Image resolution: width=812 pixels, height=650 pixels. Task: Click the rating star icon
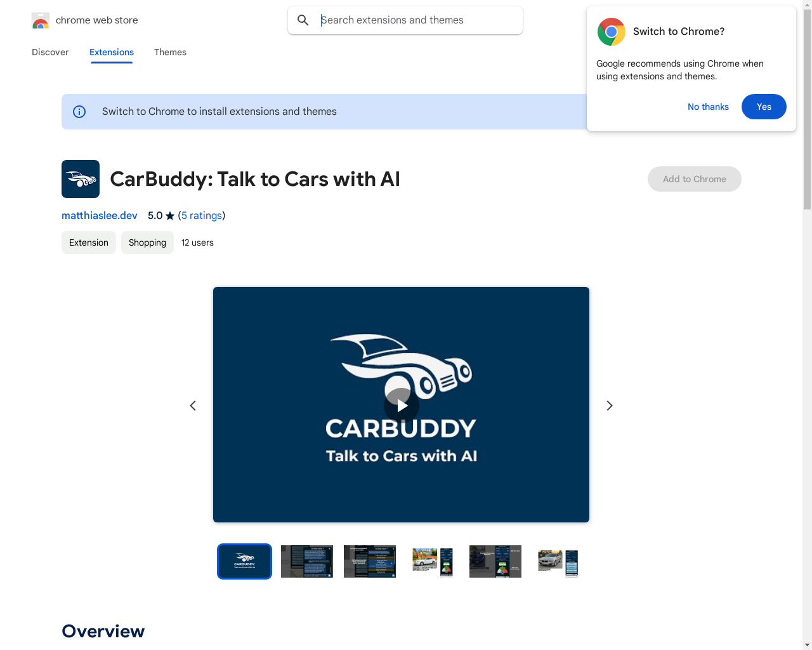tap(170, 216)
